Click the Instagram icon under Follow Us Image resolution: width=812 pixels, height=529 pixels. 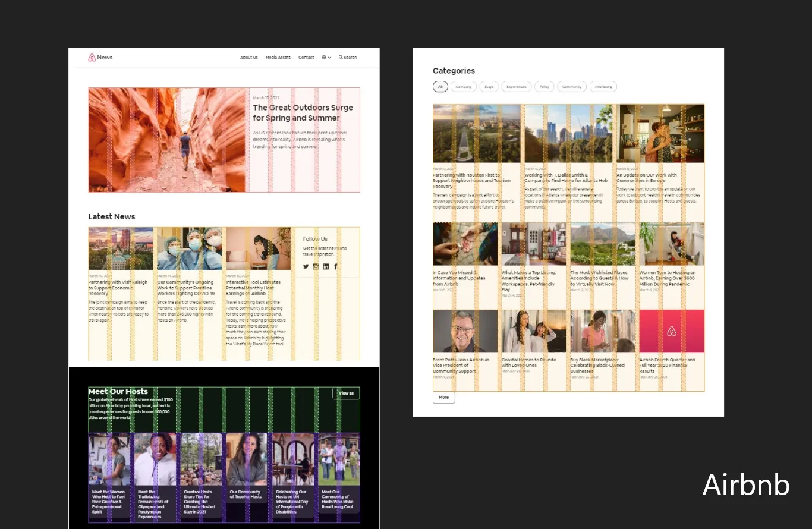click(x=316, y=266)
